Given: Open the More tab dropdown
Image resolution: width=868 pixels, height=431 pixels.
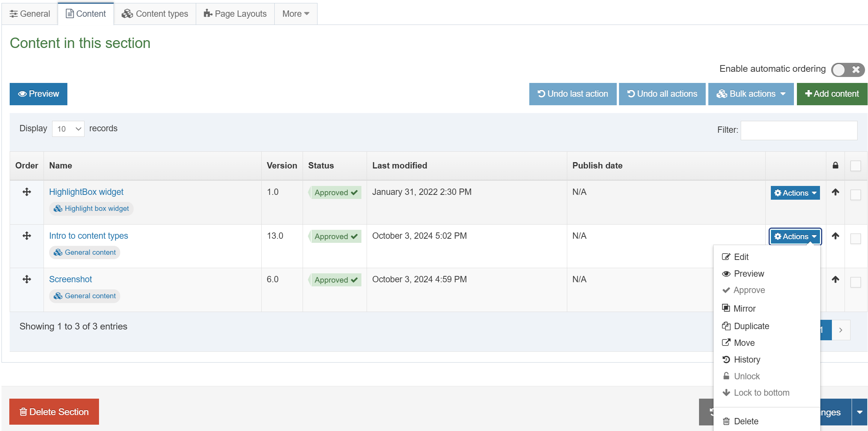Looking at the screenshot, I should pos(296,14).
